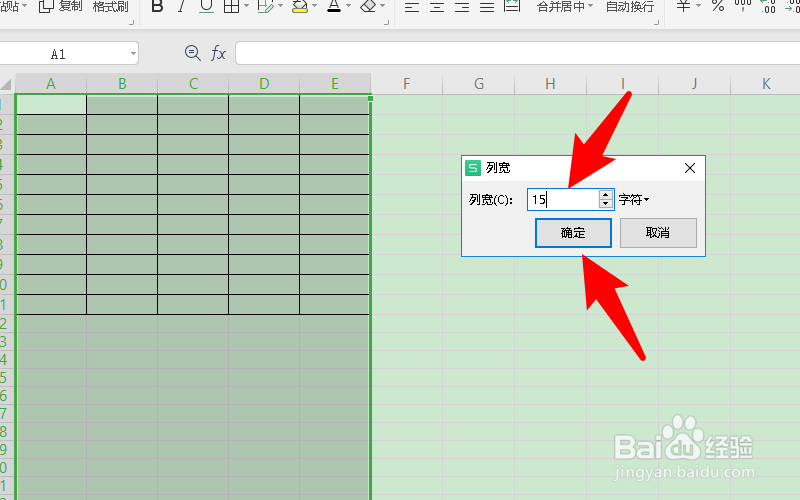Click 格式刷 format painter

point(111,7)
